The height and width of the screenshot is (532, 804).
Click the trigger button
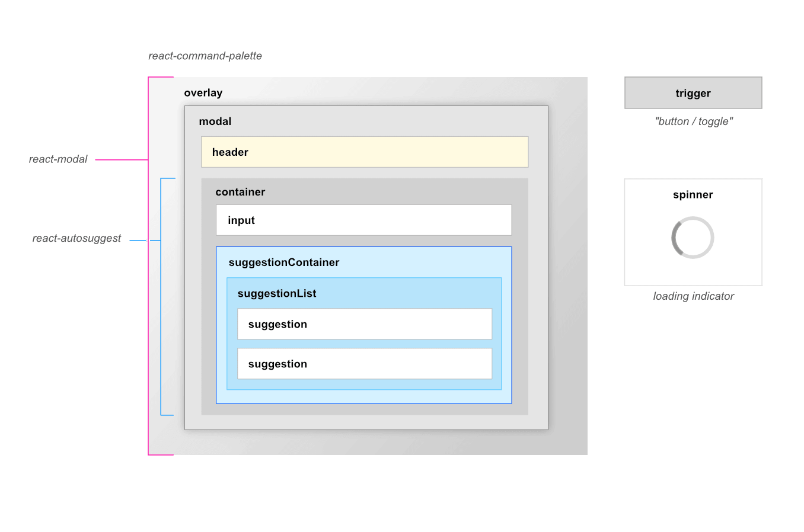pyautogui.click(x=693, y=93)
